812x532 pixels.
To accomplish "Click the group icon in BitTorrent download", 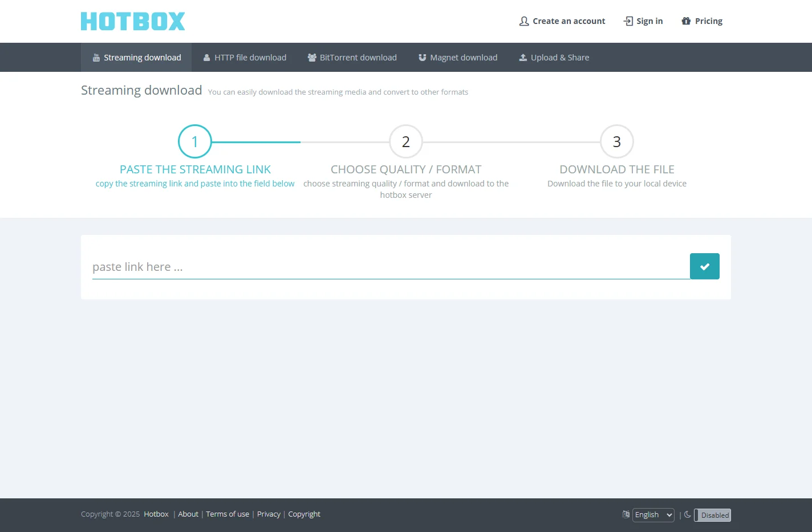I will (x=312, y=58).
